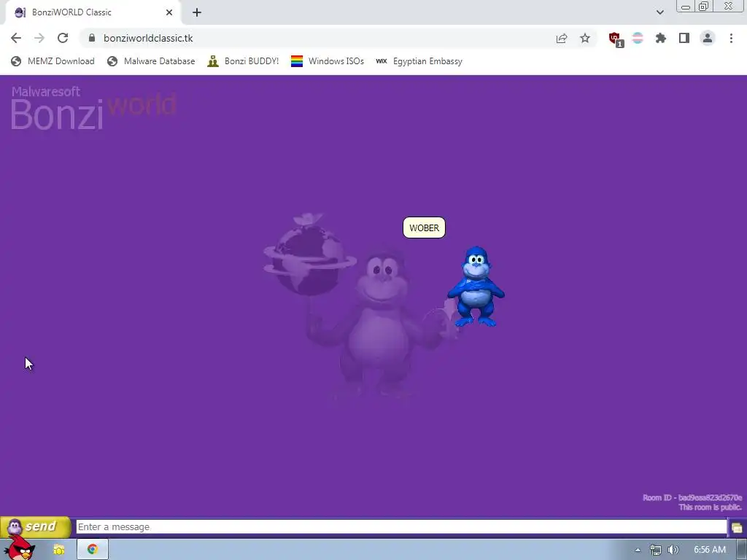Click the Chrome taskbar button
The height and width of the screenshot is (560, 747).
pos(93,549)
